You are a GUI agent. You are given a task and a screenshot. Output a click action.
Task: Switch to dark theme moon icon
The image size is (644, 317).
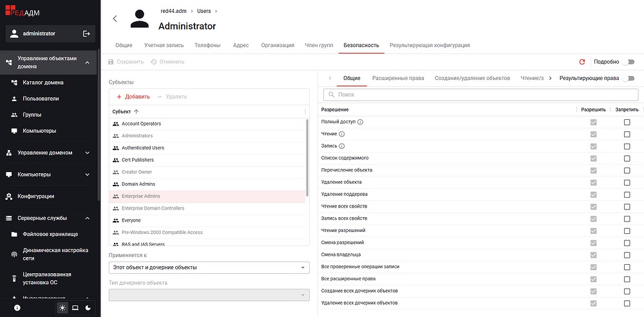88,308
